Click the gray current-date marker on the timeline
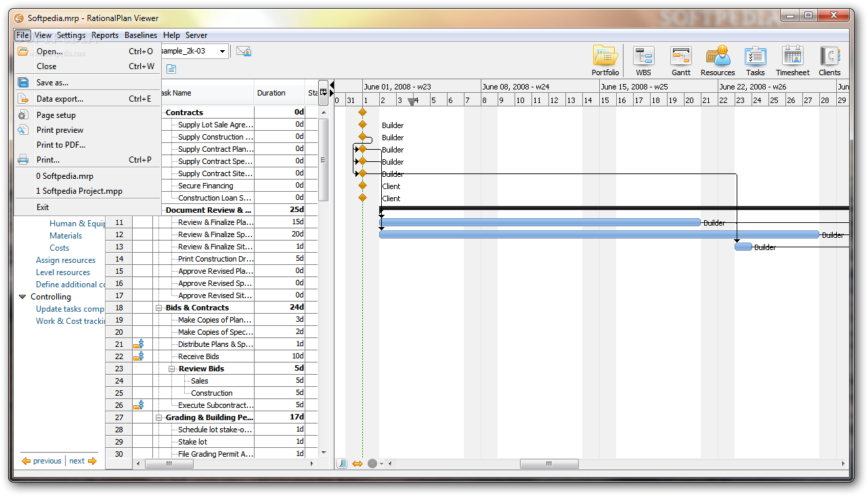Screen dimensions: 868x496 (412, 102)
